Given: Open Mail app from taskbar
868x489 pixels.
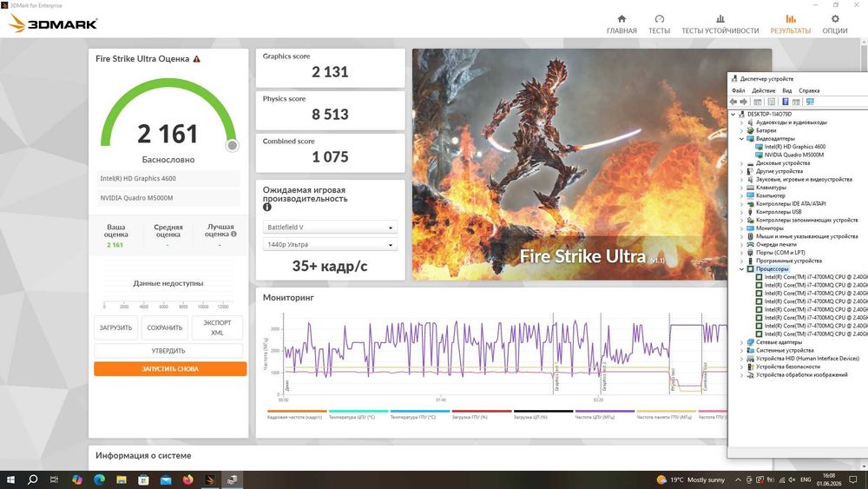Looking at the screenshot, I should [x=166, y=479].
